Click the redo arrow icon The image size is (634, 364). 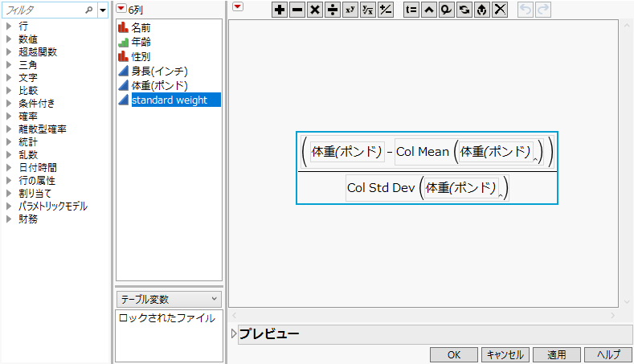point(543,10)
